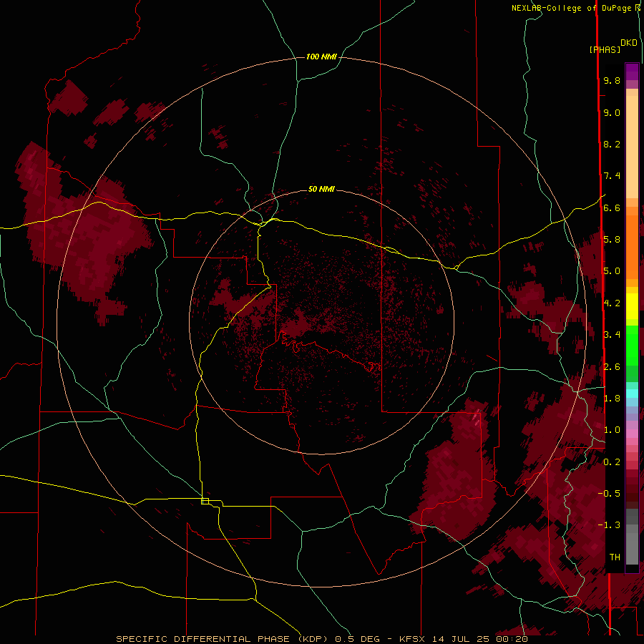Click the 0.5 DEG elevation text
Image resolution: width=644 pixels, height=644 pixels.
tap(358, 639)
